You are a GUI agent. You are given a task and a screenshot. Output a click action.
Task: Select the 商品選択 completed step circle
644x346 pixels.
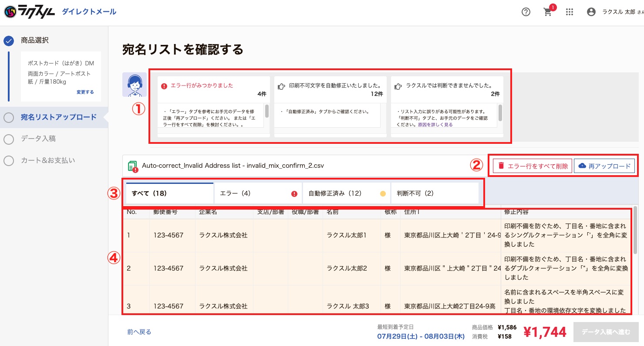(x=9, y=41)
